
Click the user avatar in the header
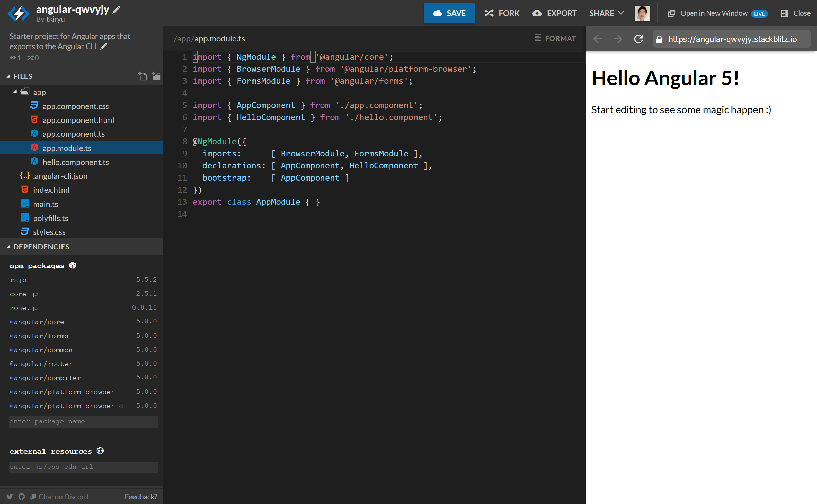[642, 13]
